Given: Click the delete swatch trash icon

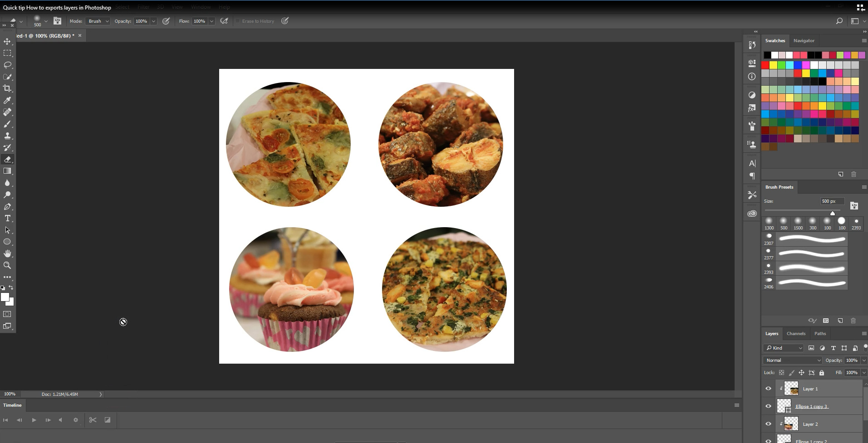Looking at the screenshot, I should point(854,174).
